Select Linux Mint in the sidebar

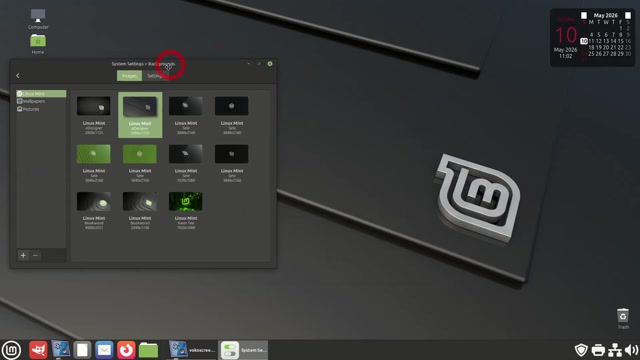(x=41, y=93)
